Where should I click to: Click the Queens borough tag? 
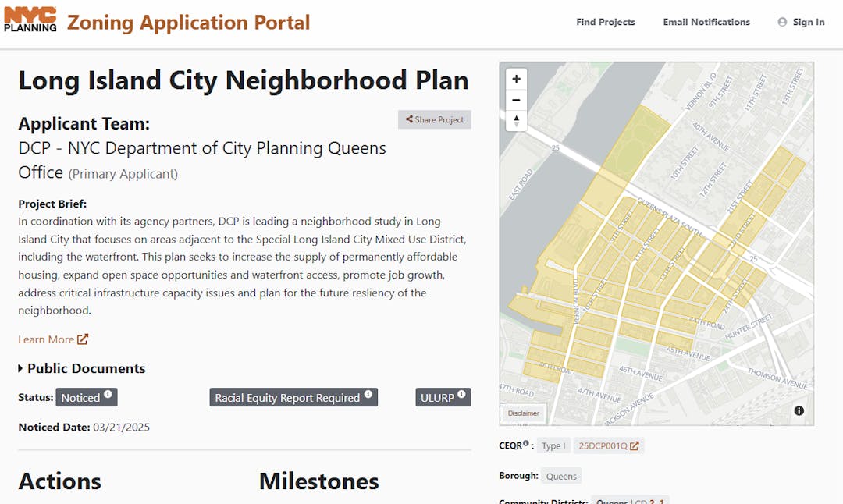tap(561, 476)
